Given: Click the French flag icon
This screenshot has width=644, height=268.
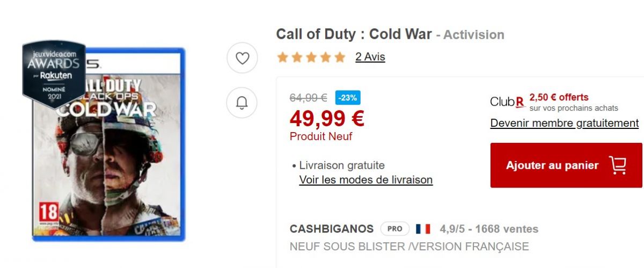Looking at the screenshot, I should (x=423, y=229).
